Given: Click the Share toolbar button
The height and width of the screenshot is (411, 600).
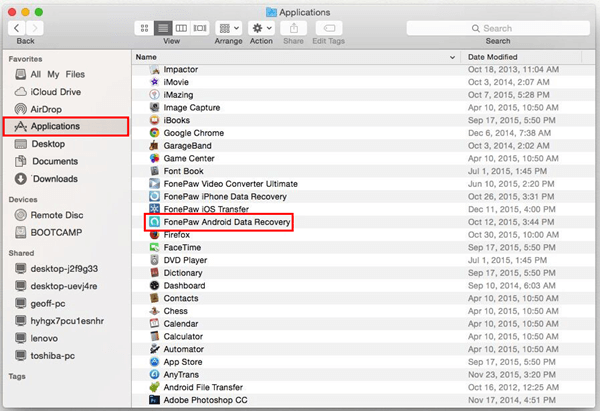Looking at the screenshot, I should tap(293, 28).
